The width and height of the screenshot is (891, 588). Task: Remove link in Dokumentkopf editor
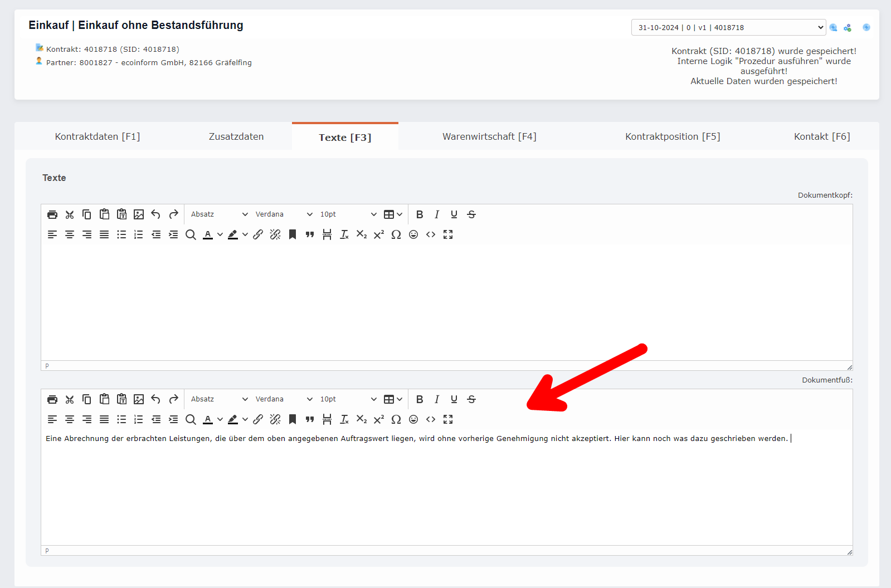tap(275, 234)
